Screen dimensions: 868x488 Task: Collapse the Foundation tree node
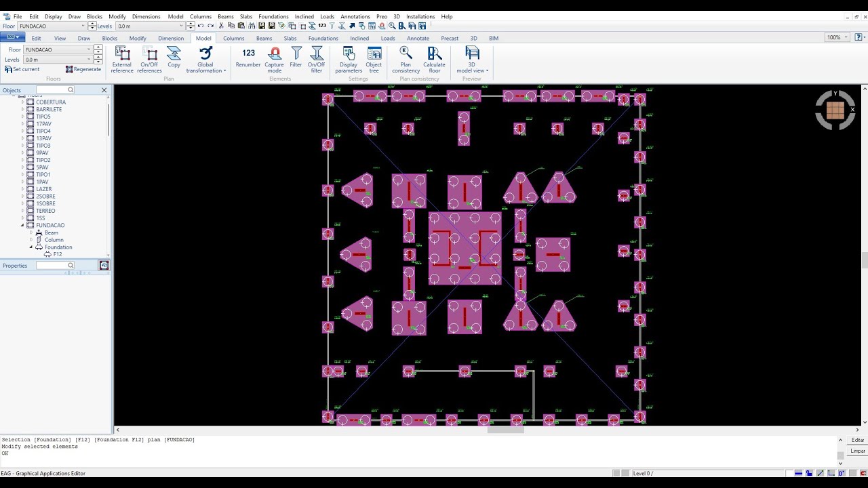[31, 247]
